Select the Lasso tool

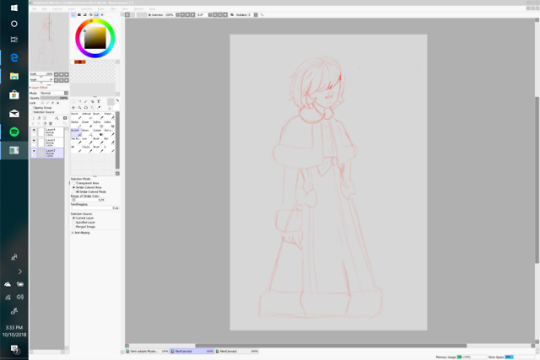[80, 102]
